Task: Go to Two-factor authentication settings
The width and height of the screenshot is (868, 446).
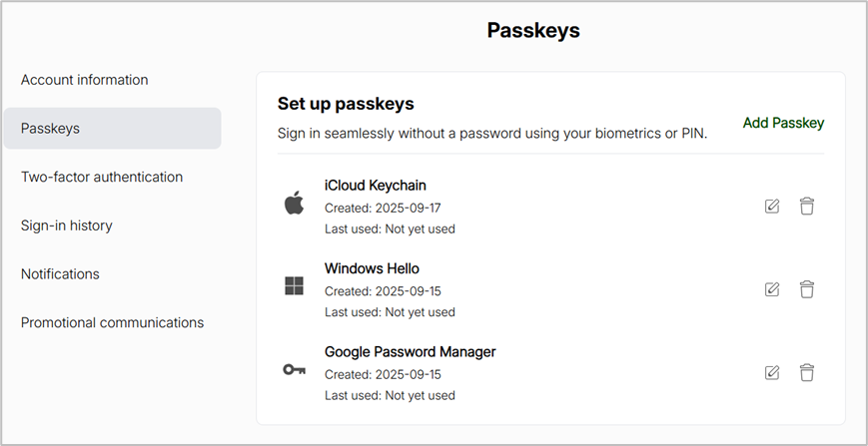Action: 102,177
